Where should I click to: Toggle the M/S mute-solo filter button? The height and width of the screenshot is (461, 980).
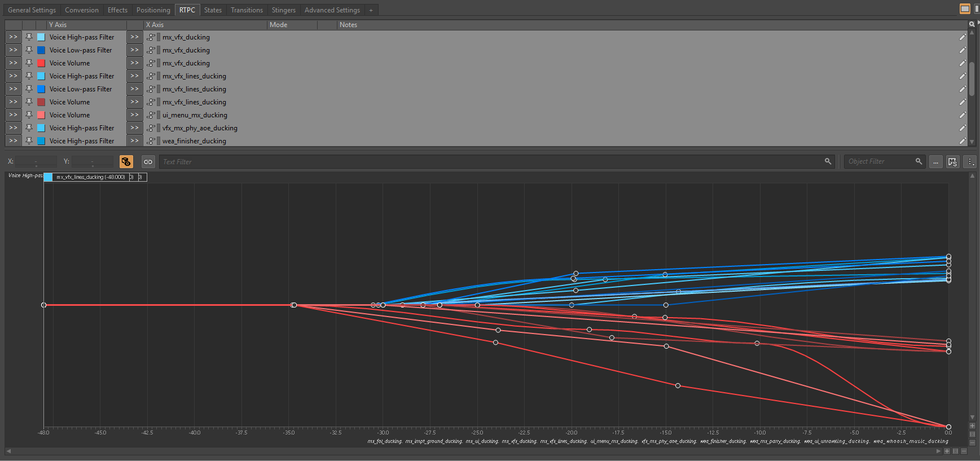click(952, 162)
